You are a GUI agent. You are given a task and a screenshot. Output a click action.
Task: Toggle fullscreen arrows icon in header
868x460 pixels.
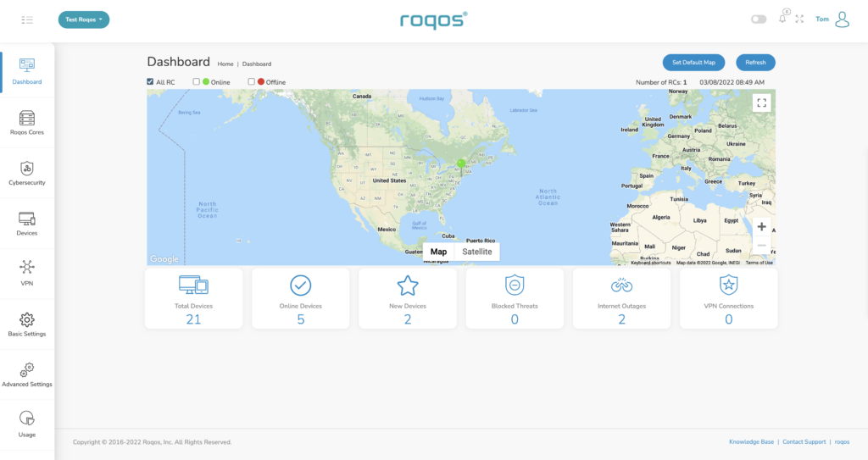click(799, 19)
